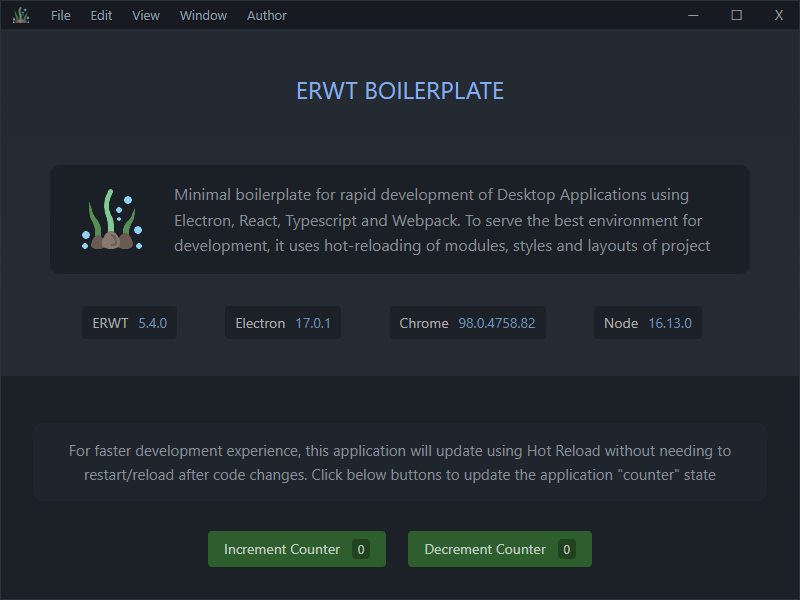
Task: Click the seaweed app icon in title bar
Action: 21,15
